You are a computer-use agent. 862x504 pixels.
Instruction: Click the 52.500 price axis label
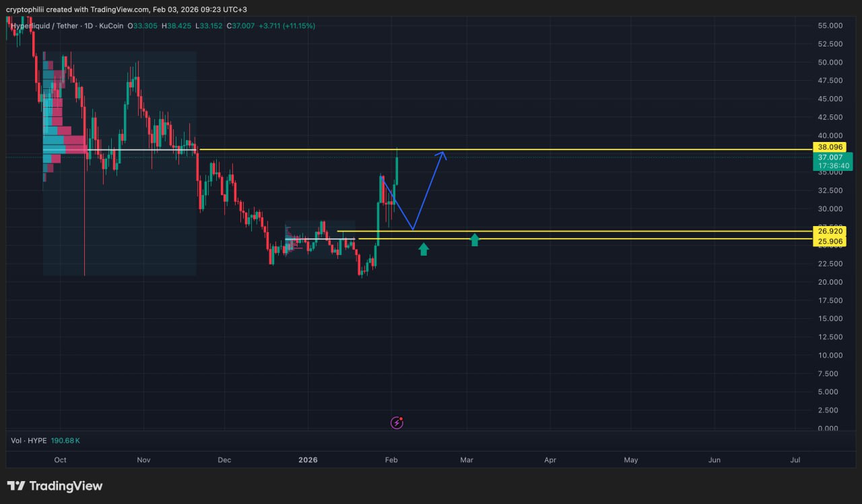(830, 44)
